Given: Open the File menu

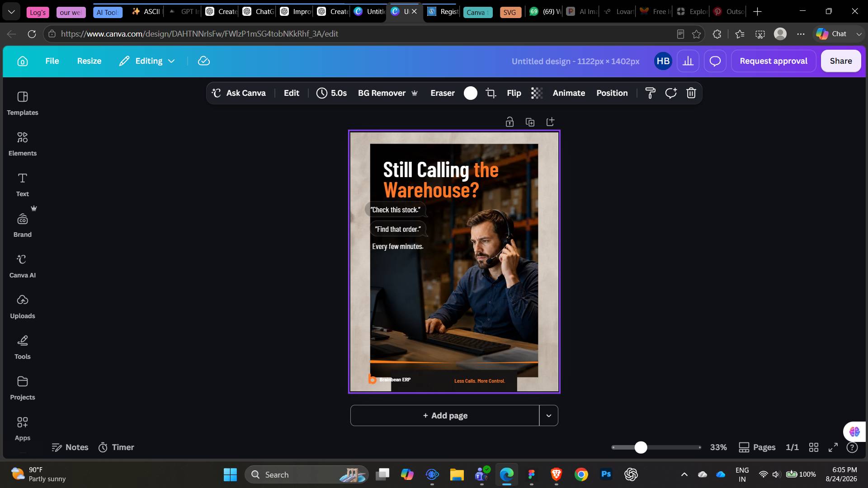Looking at the screenshot, I should 52,61.
